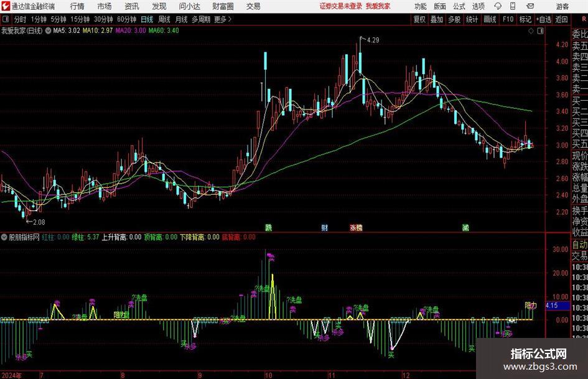
Task: Open the customer service headset icon
Action: [498, 6]
